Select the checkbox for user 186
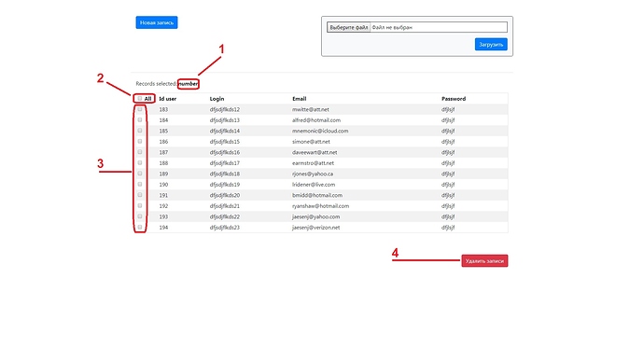644x362 pixels. coord(140,141)
